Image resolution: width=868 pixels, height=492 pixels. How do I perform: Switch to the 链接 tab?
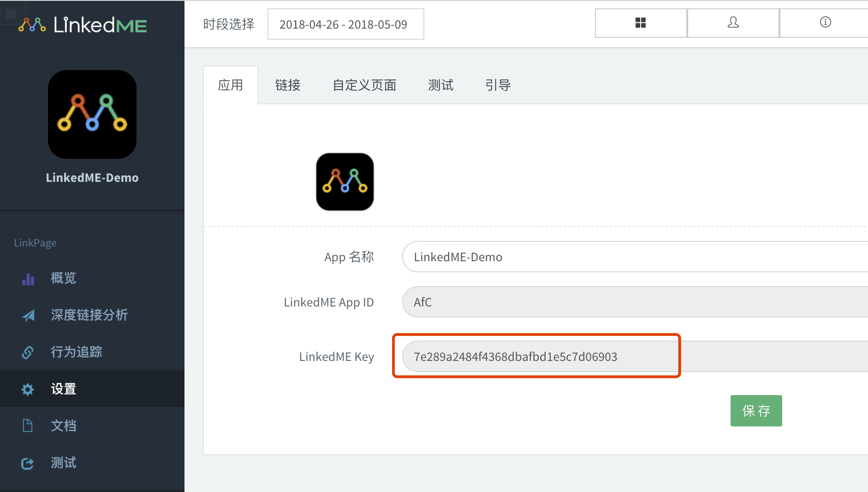pyautogui.click(x=288, y=85)
